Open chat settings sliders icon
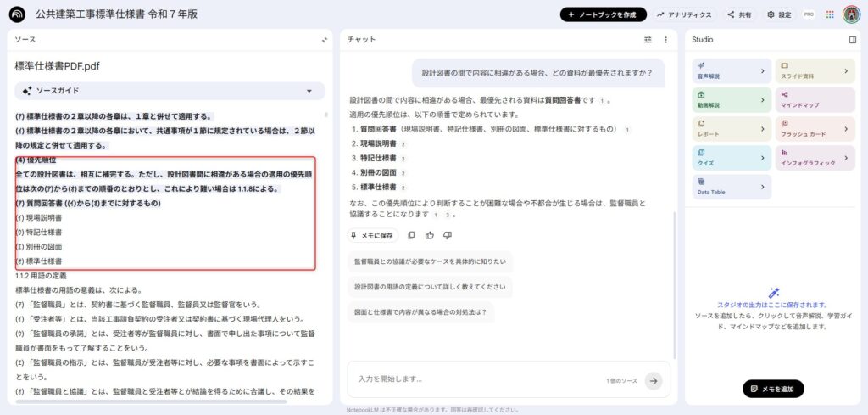Viewport: 868px width, 415px height. (x=648, y=40)
